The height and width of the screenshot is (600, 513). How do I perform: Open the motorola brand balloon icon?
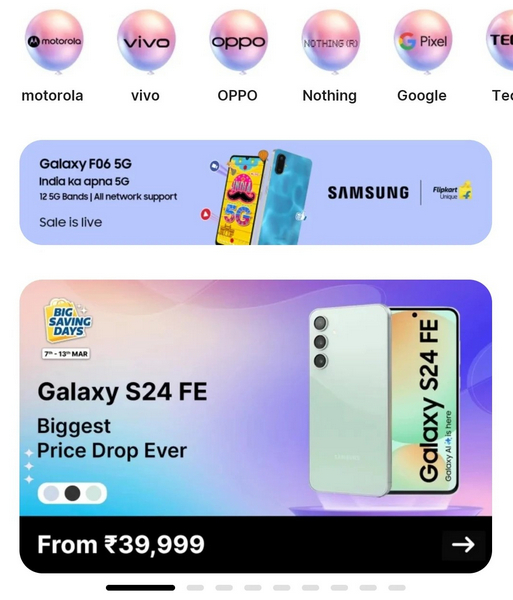54,41
